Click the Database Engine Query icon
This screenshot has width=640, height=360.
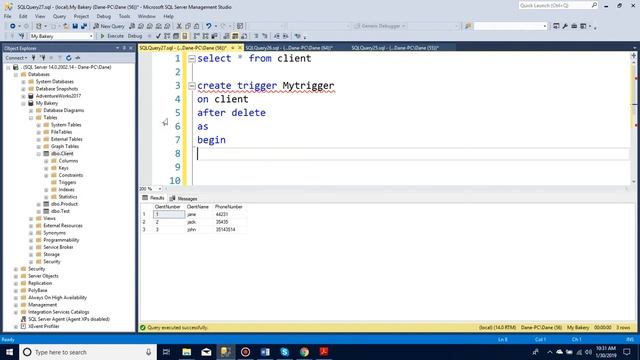132,26
